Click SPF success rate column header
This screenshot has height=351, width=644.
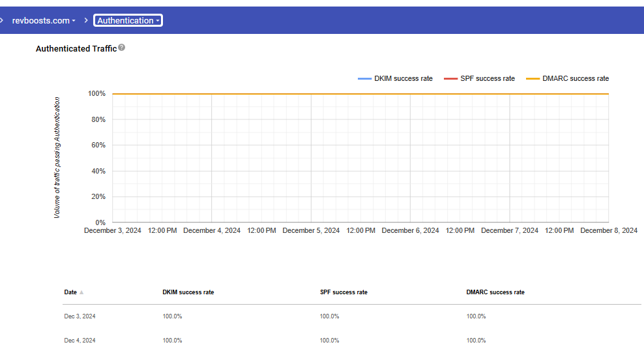click(343, 292)
